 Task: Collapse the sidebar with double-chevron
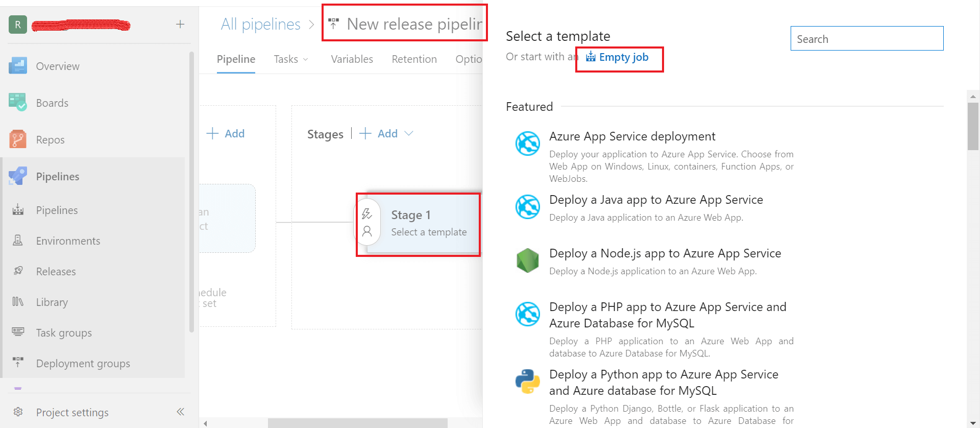pyautogui.click(x=180, y=412)
